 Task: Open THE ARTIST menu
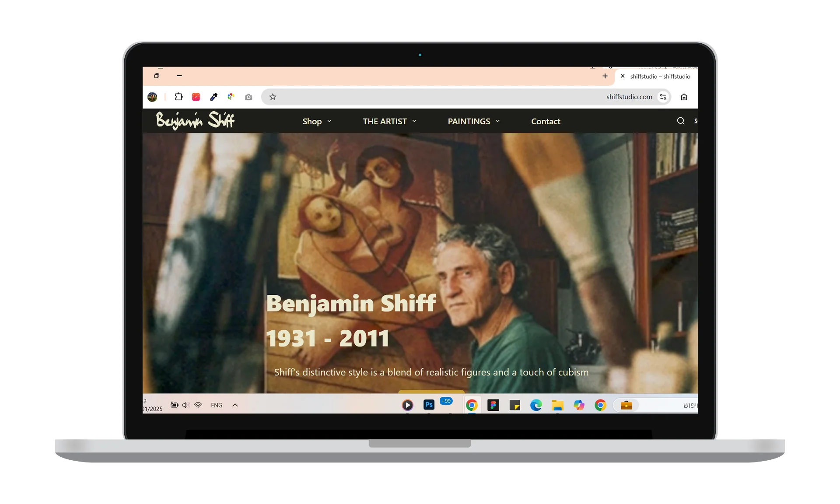pyautogui.click(x=385, y=121)
